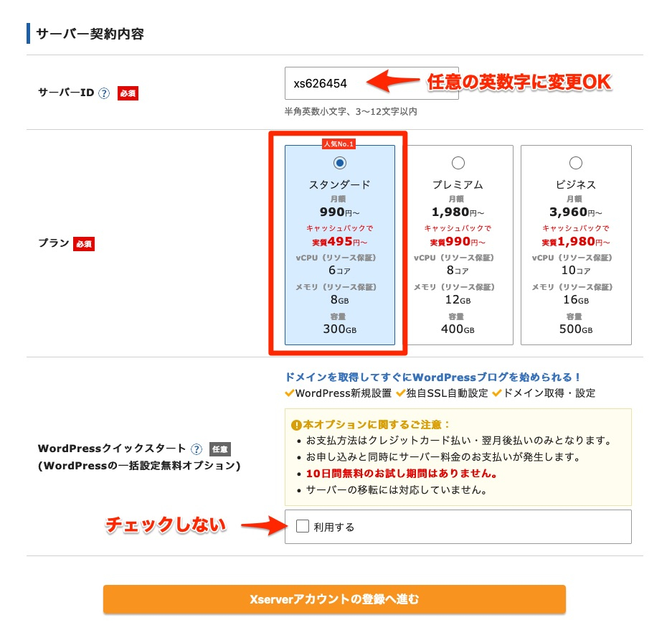
Task: Click the サーバーの移転には対応していません notice
Action: coord(397,489)
